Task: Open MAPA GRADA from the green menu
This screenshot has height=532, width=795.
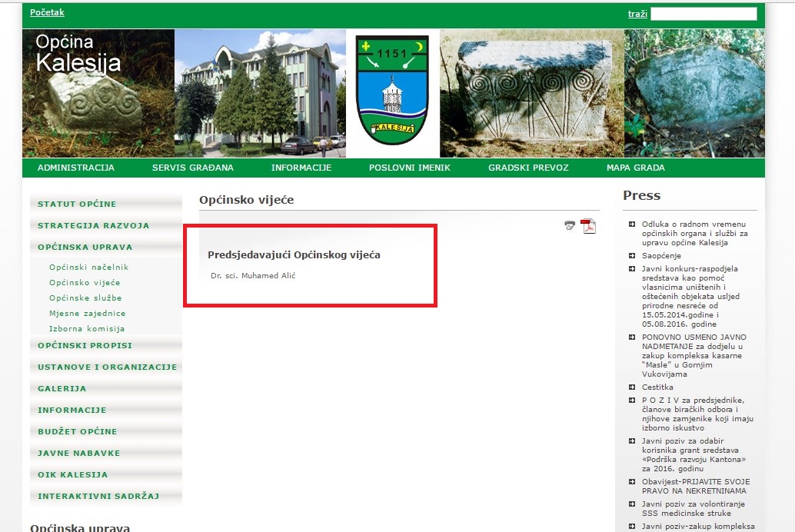Action: [635, 168]
